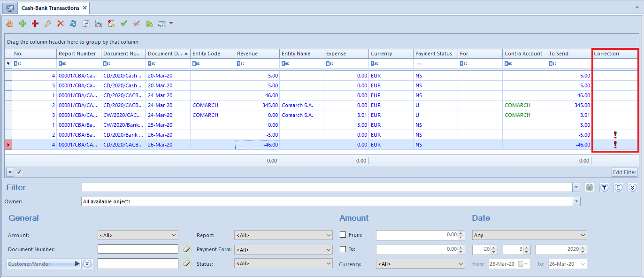Click the Edit Filter button
This screenshot has height=278, width=644.
coord(624,172)
